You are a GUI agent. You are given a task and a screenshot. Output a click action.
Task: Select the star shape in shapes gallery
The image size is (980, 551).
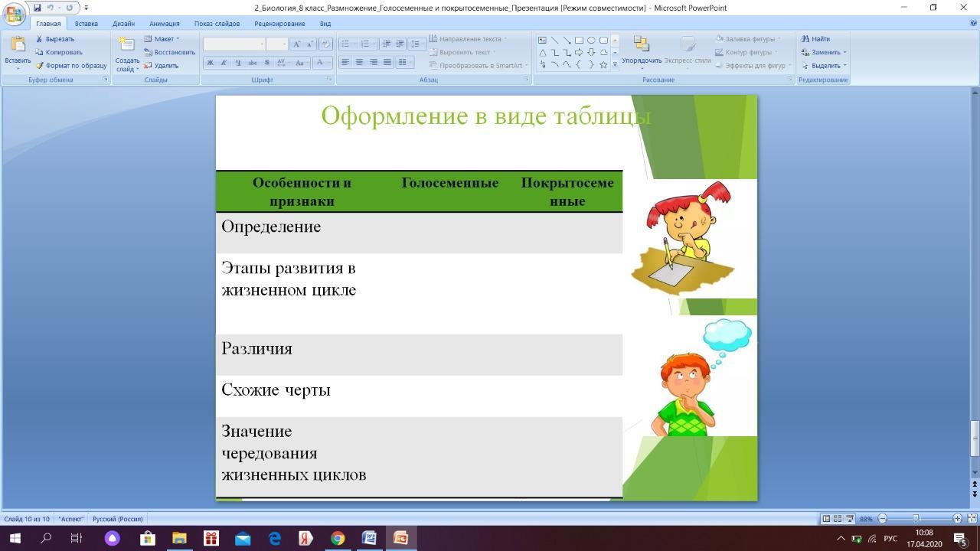point(603,65)
